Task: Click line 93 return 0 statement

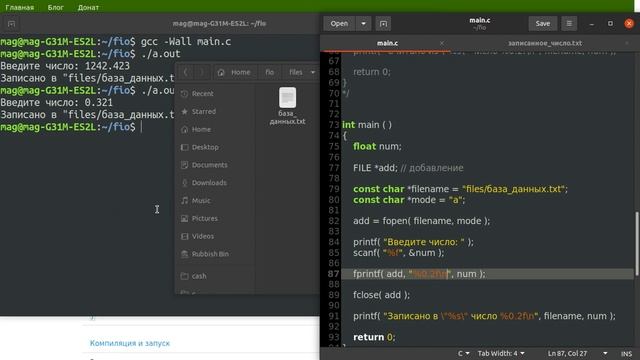Action: [374, 337]
